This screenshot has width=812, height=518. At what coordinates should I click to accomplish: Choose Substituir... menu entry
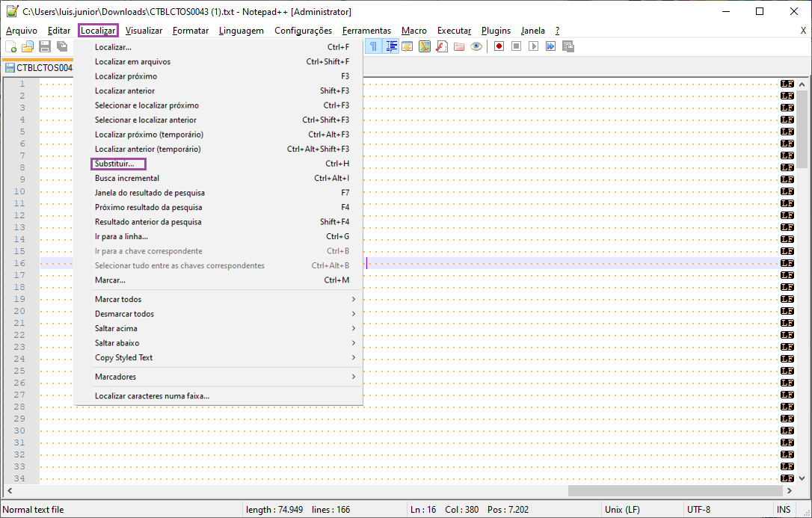click(x=218, y=164)
